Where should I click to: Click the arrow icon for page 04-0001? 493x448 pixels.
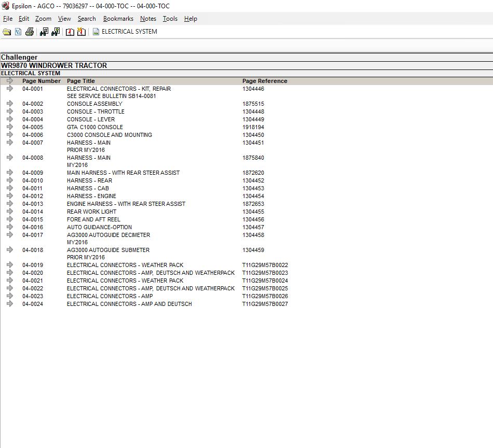click(10, 89)
